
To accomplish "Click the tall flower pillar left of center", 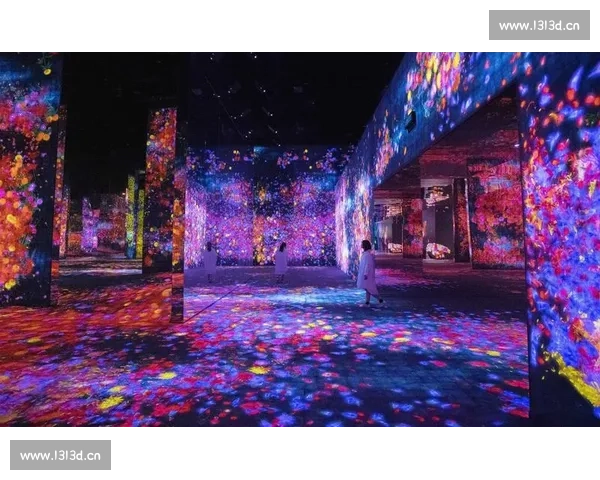I will (160, 190).
